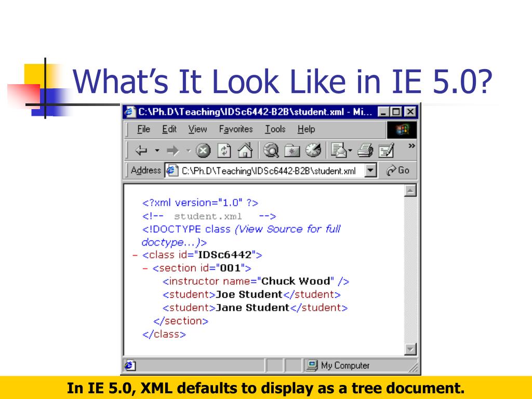Open the Address bar dropdown arrow

(370, 170)
